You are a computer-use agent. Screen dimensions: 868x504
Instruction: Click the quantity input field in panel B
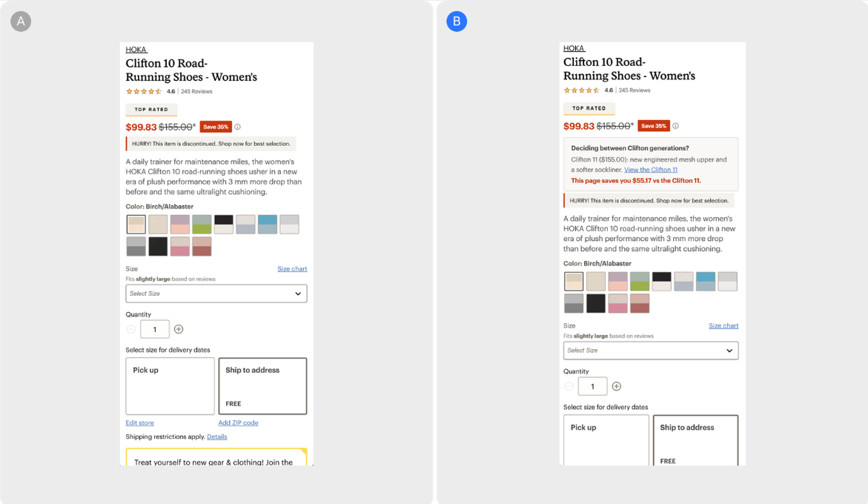(x=593, y=386)
